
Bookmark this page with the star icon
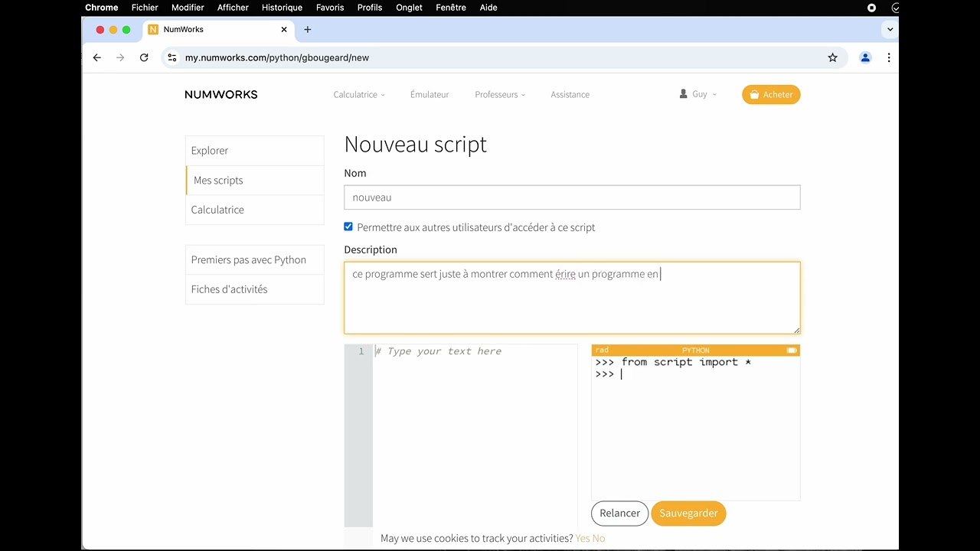tap(833, 57)
